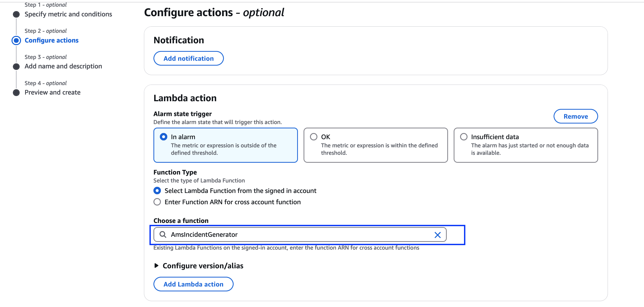The image size is (644, 307).
Task: Enable Select Lambda Function from signed in account
Action: point(157,191)
